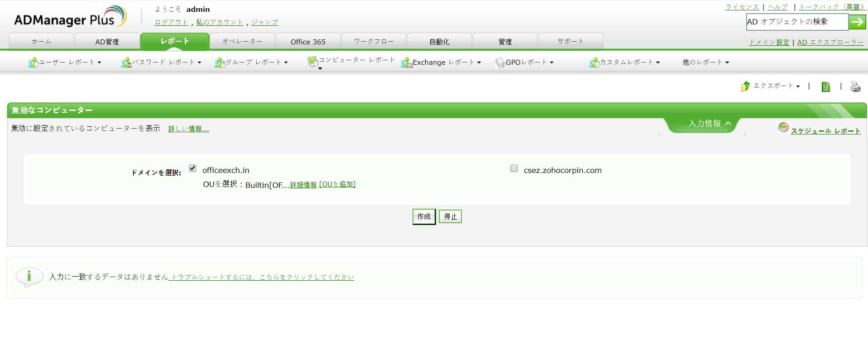Click the user report icon
This screenshot has height=364, width=868.
33,62
